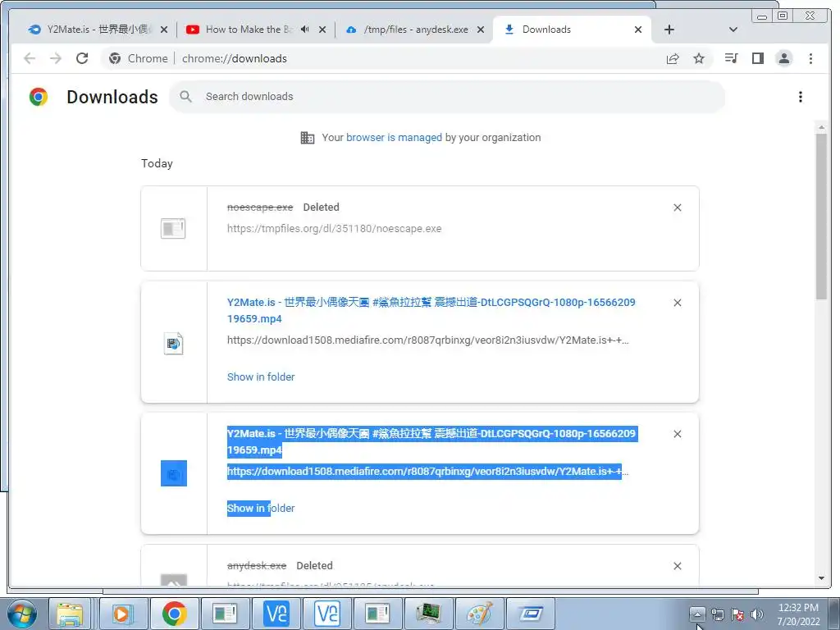Open the media player taskbar icon

coord(123,614)
